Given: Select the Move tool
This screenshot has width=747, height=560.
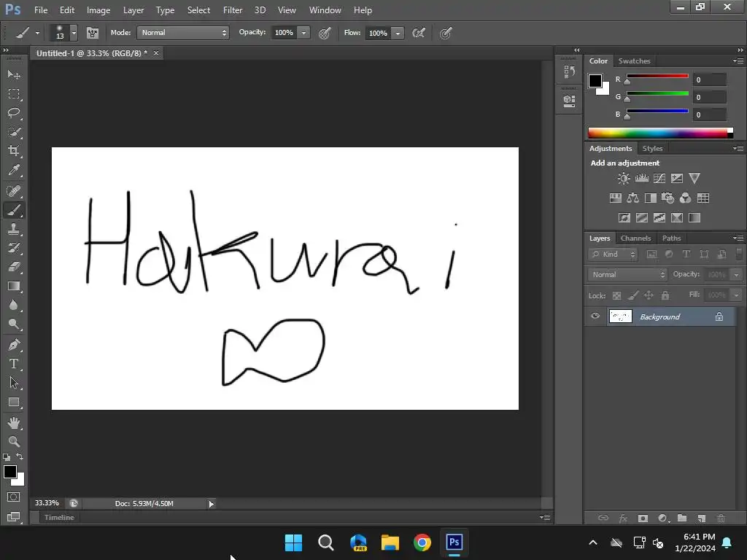Looking at the screenshot, I should pos(14,75).
